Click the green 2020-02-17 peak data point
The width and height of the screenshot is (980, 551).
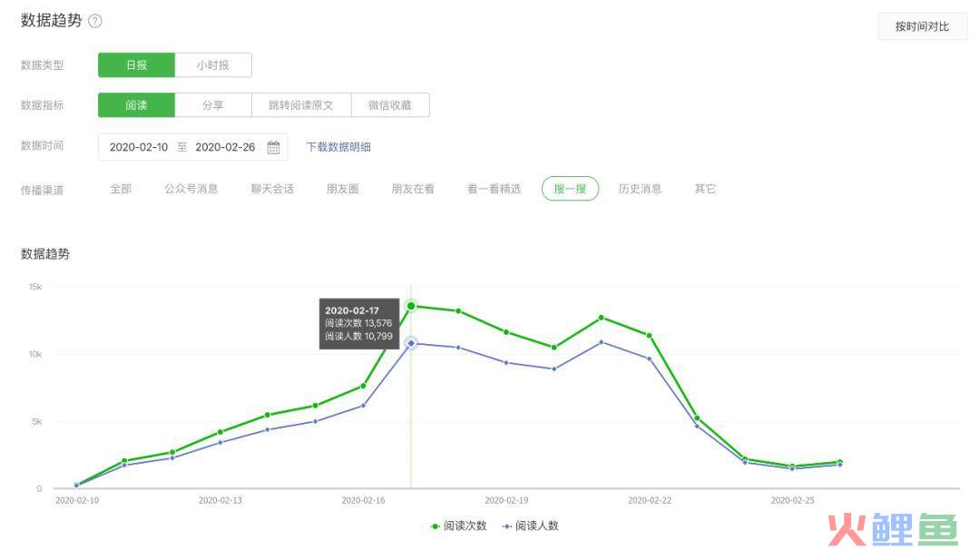411,306
